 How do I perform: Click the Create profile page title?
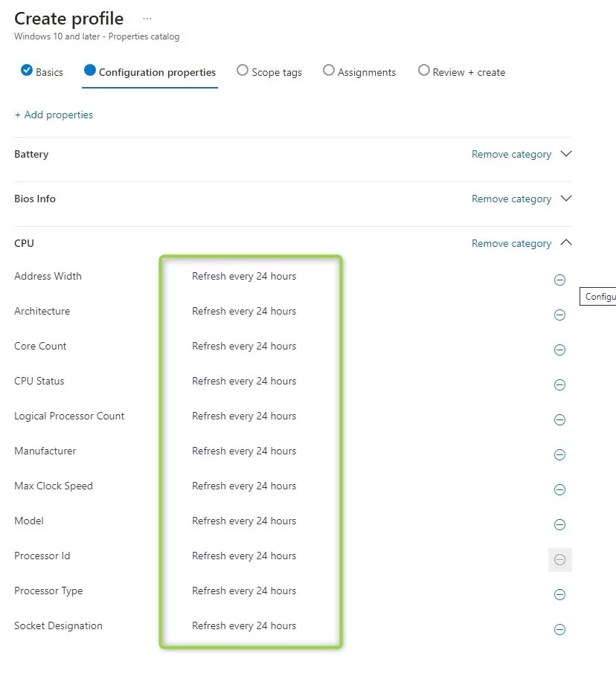pyautogui.click(x=69, y=19)
